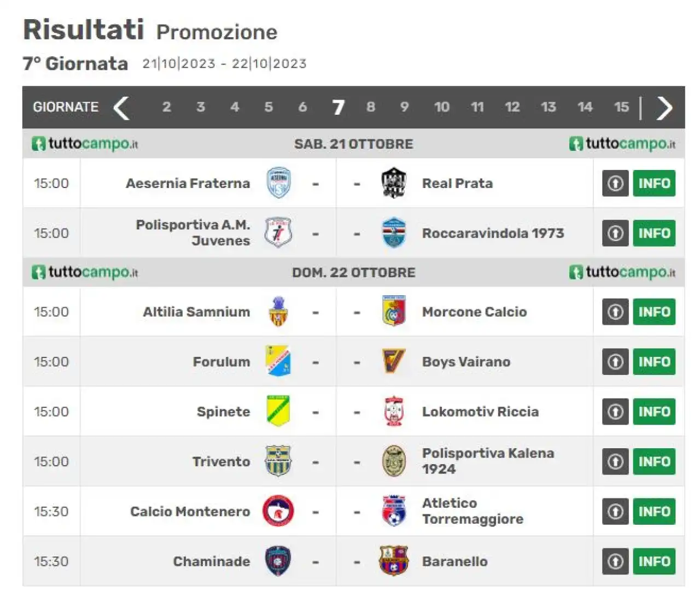Jump to giornata 15
The image size is (700, 598).
[621, 107]
